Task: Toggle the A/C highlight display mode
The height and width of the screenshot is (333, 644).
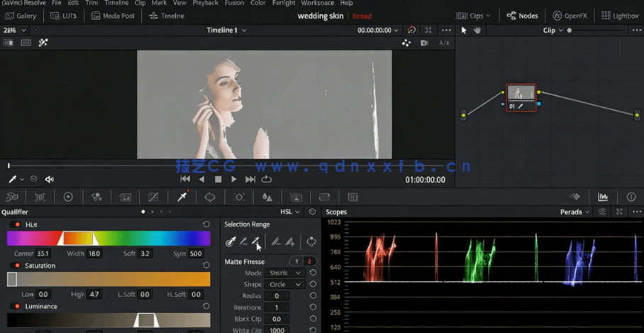Action: tap(445, 43)
